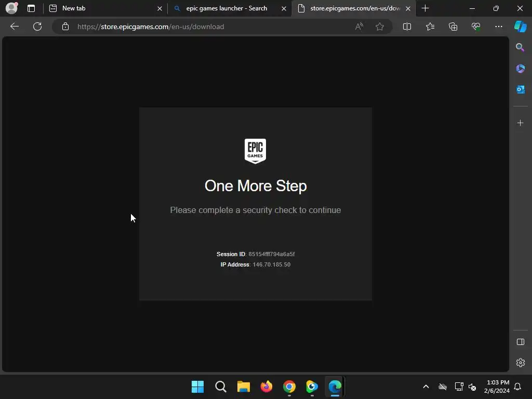Open the Favorites list

(x=430, y=26)
